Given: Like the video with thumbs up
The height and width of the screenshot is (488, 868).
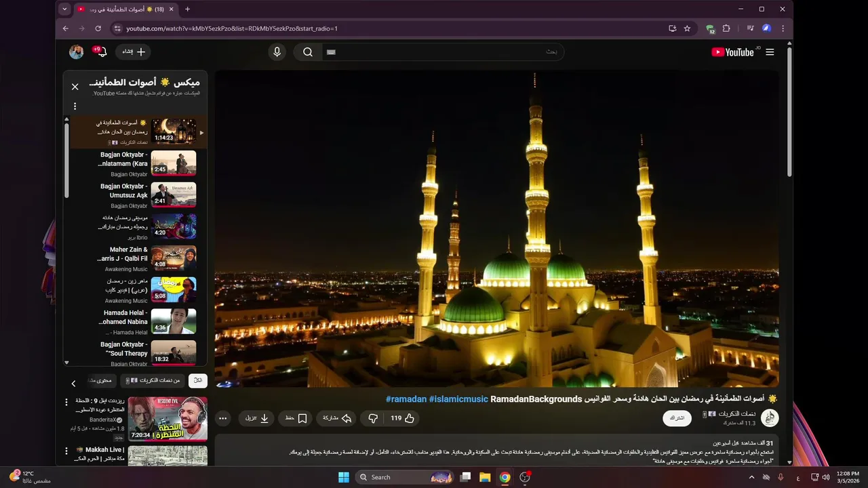Looking at the screenshot, I should (402, 418).
